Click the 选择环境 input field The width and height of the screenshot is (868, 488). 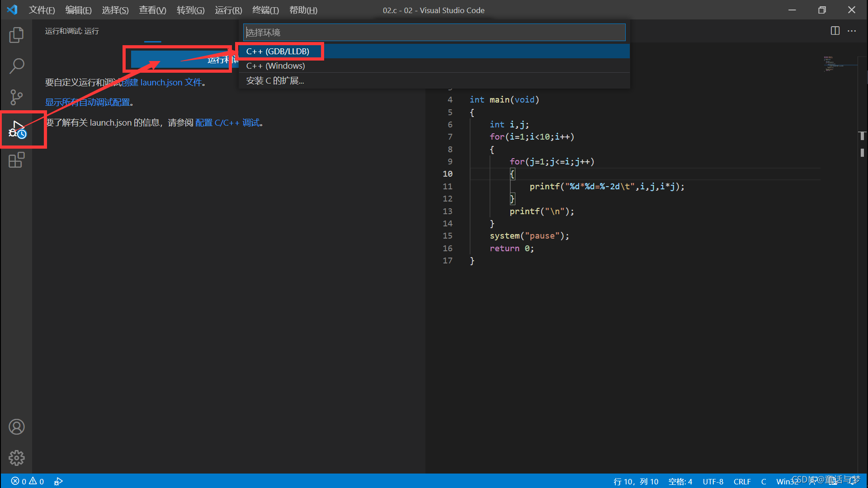(434, 32)
